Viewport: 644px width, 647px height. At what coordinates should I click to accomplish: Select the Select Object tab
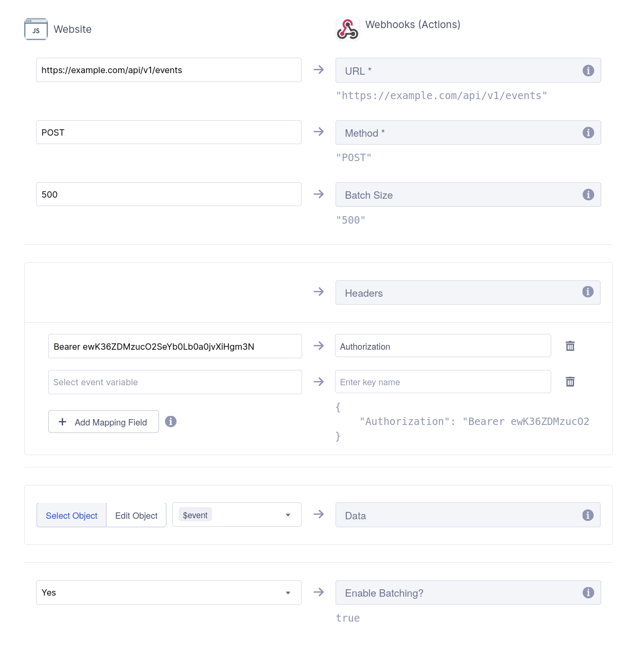pyautogui.click(x=72, y=515)
